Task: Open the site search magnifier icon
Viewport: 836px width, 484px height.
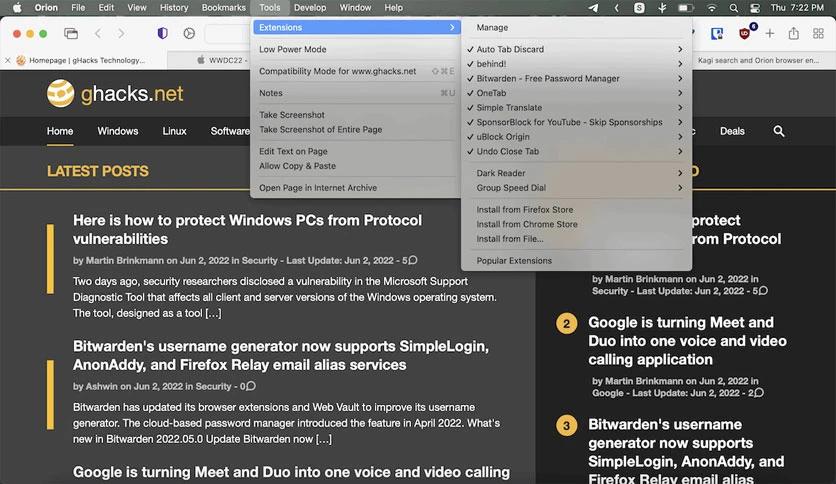Action: (x=778, y=131)
